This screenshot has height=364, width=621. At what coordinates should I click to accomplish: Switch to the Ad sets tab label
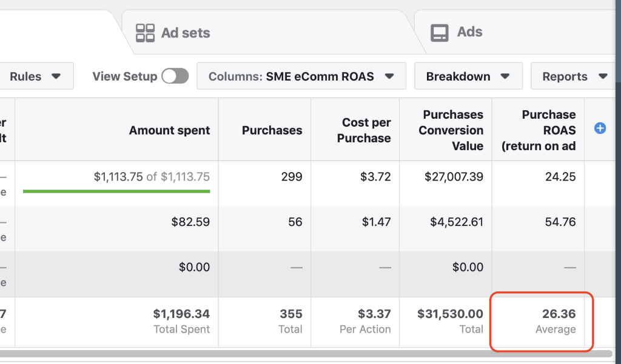(186, 33)
